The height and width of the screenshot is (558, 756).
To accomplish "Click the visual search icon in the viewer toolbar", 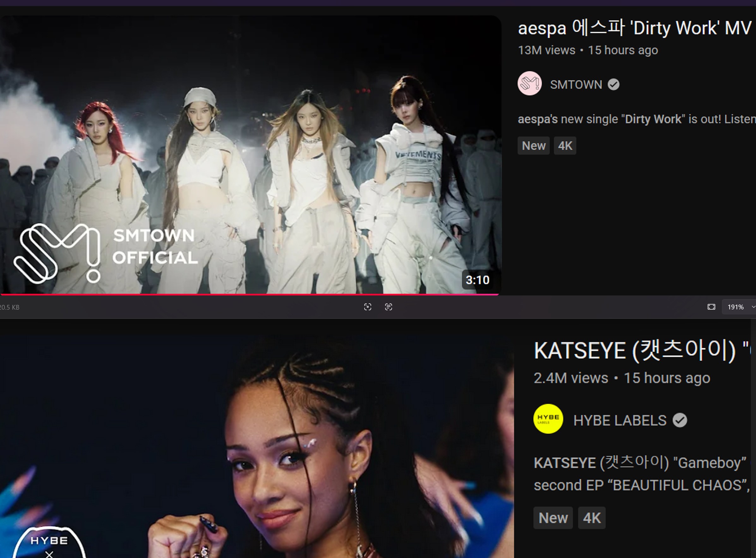I will (368, 307).
